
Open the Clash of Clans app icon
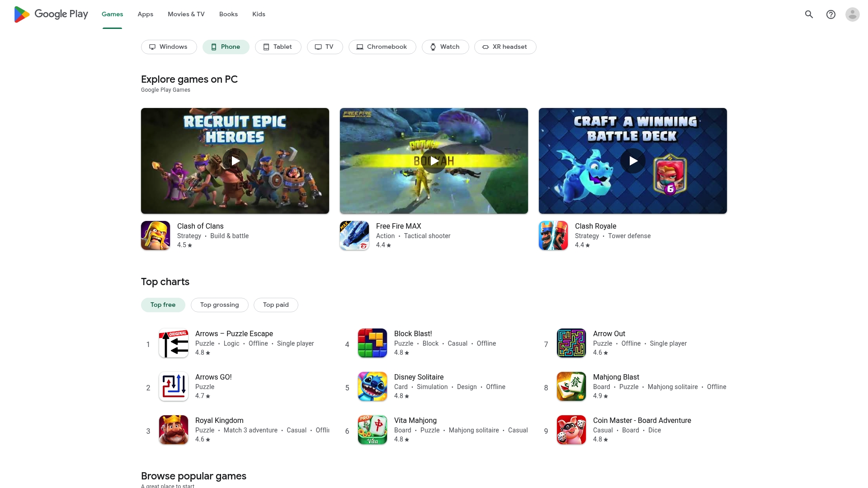(156, 235)
